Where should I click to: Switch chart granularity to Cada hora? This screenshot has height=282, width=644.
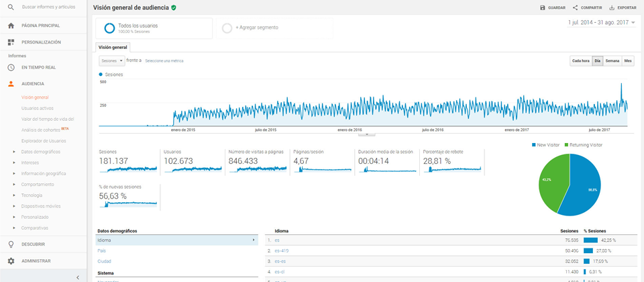pos(581,61)
